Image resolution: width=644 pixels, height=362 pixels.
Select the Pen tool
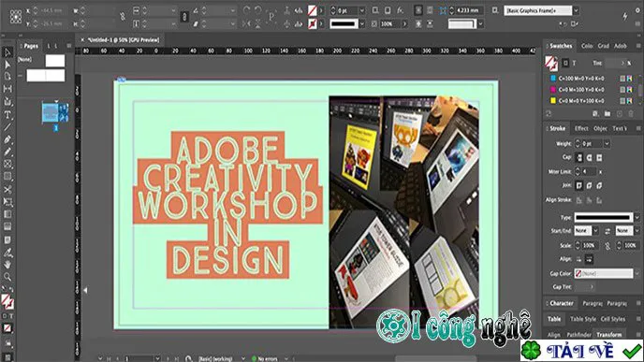(x=7, y=139)
